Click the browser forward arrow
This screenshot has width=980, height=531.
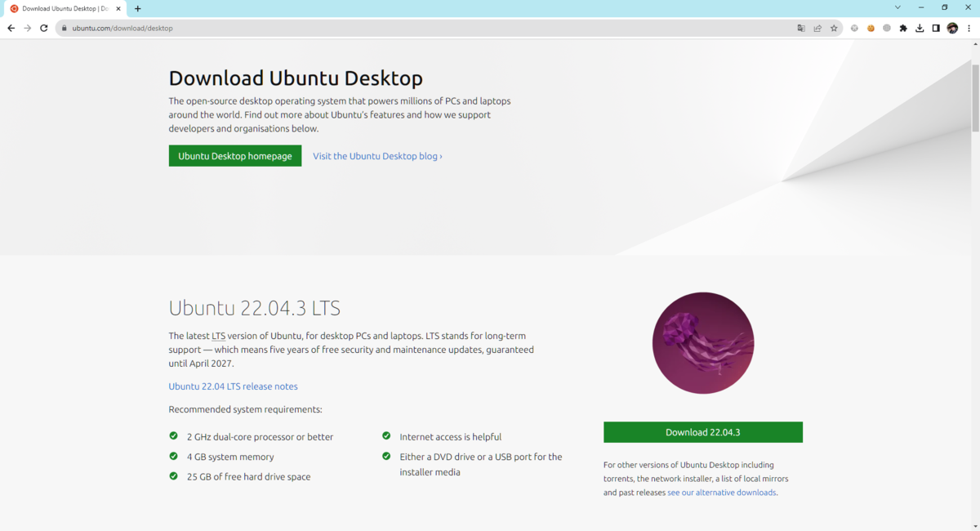[x=27, y=28]
